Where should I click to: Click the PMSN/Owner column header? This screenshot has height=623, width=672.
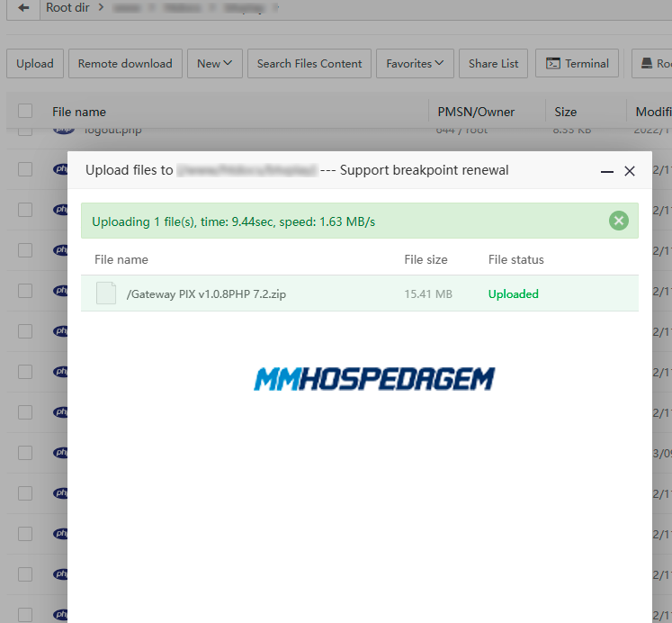tap(476, 112)
